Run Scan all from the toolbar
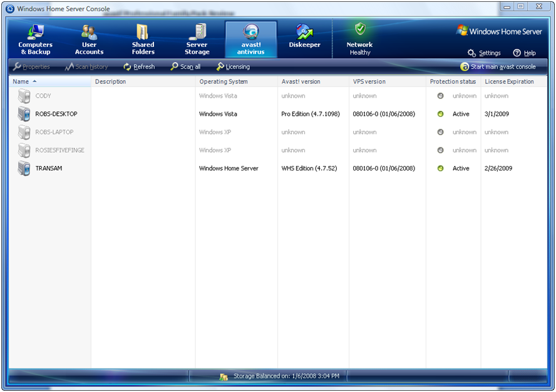The width and height of the screenshot is (556, 392). [x=185, y=67]
